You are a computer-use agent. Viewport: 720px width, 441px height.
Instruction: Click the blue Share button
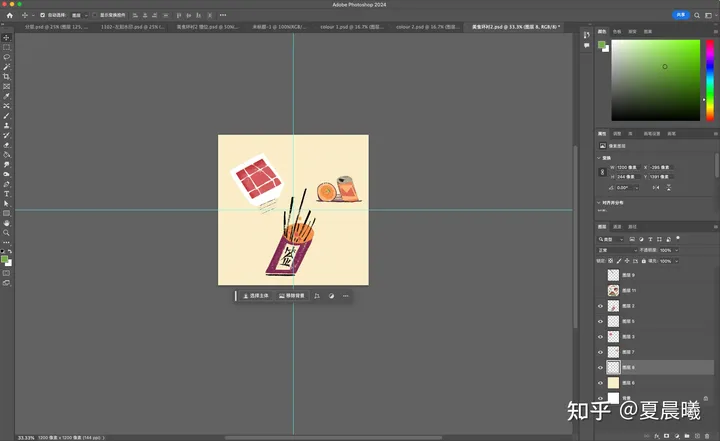pos(681,15)
